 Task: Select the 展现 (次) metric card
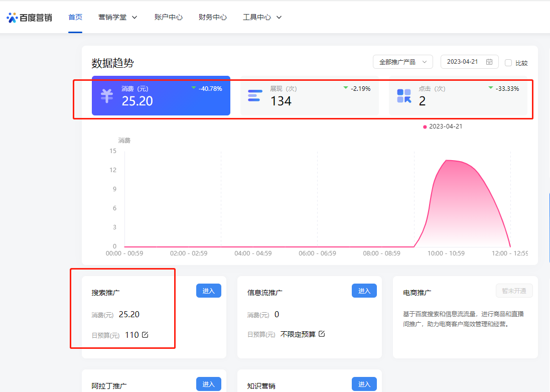pyautogui.click(x=309, y=96)
